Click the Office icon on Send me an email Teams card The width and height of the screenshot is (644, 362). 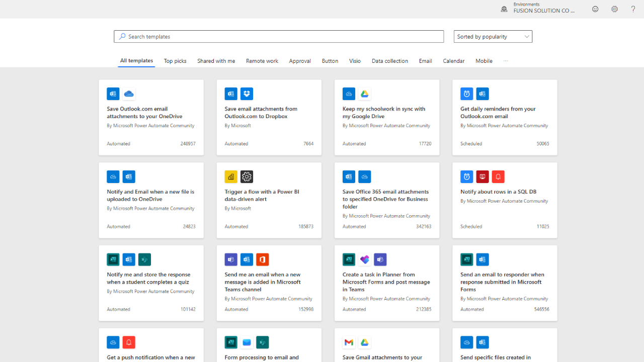click(262, 259)
